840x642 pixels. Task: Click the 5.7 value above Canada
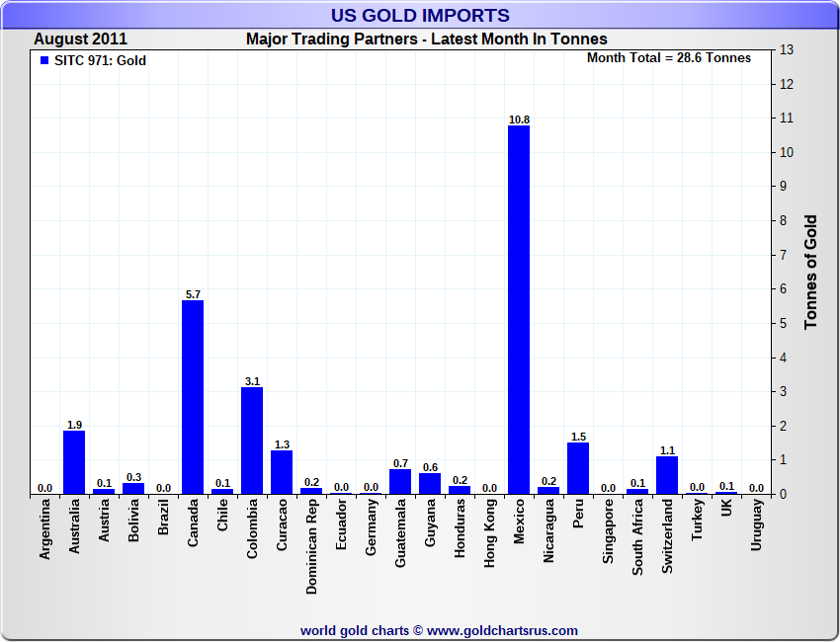193,294
